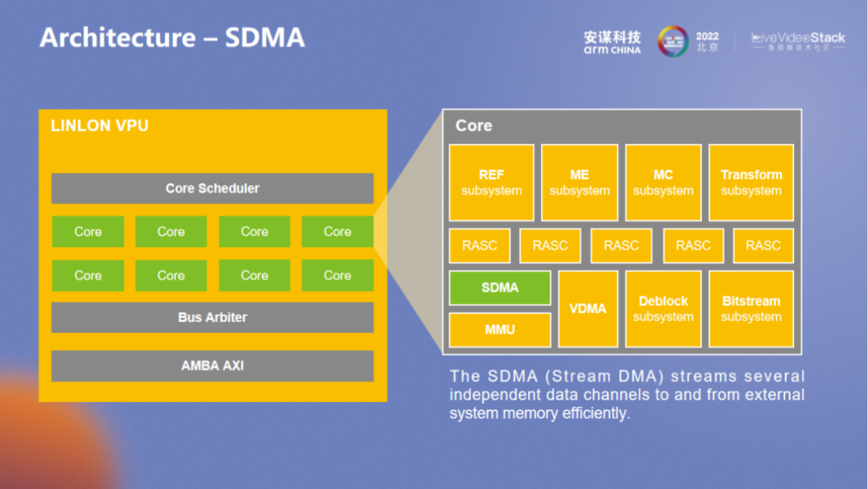868x489 pixels.
Task: Click the AMBA AXI bar
Action: click(x=212, y=366)
